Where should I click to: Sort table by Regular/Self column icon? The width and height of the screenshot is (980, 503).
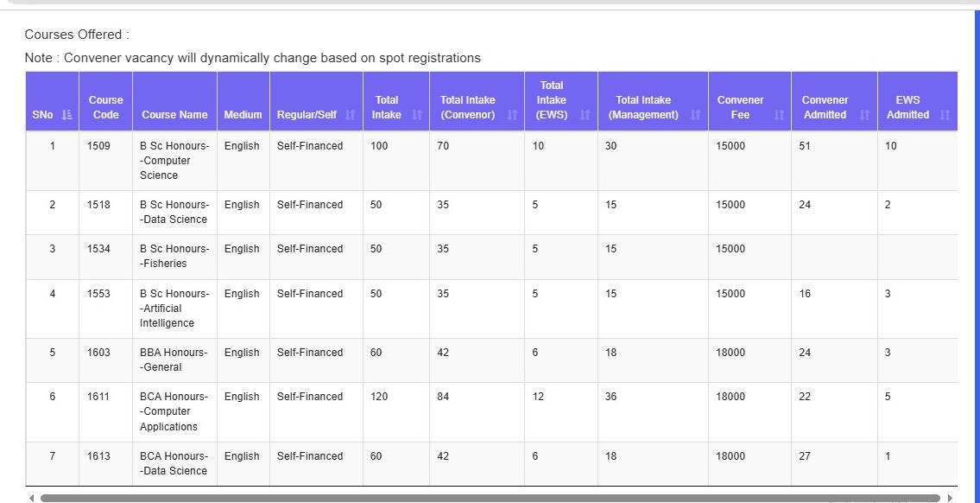point(350,115)
